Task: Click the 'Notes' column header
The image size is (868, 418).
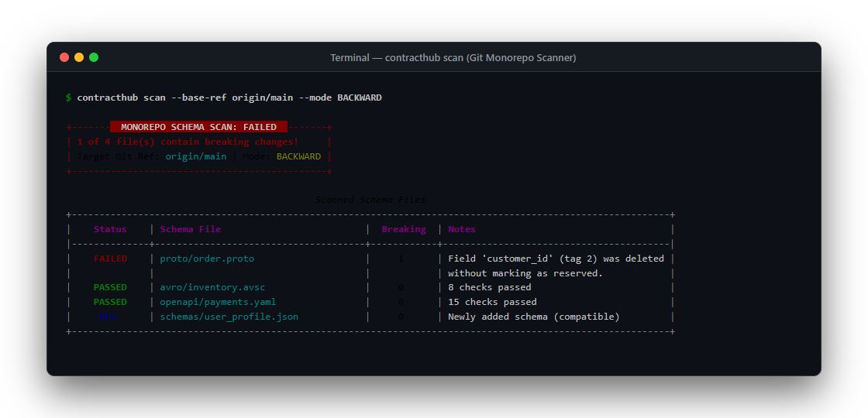Action: pyautogui.click(x=462, y=229)
